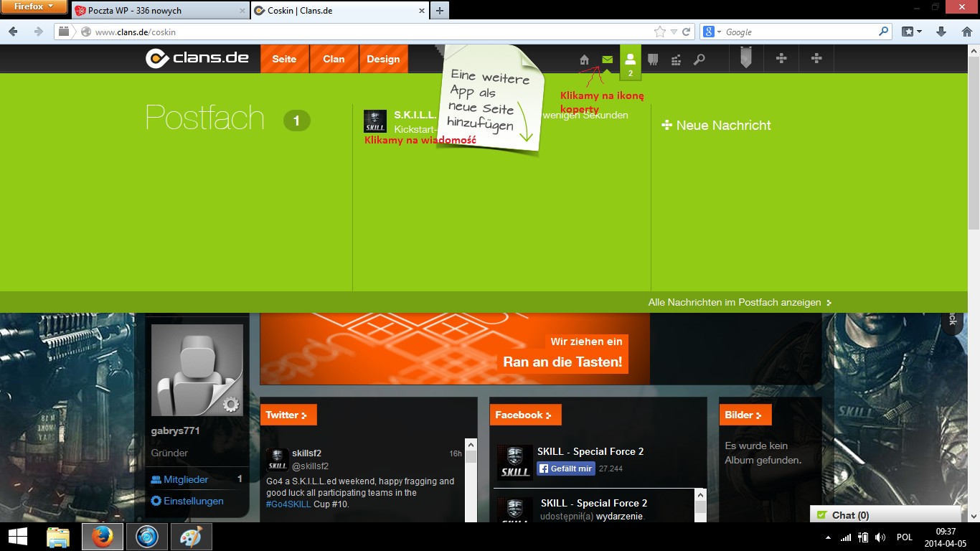
Task: Open Windows Start button
Action: pyautogui.click(x=17, y=537)
